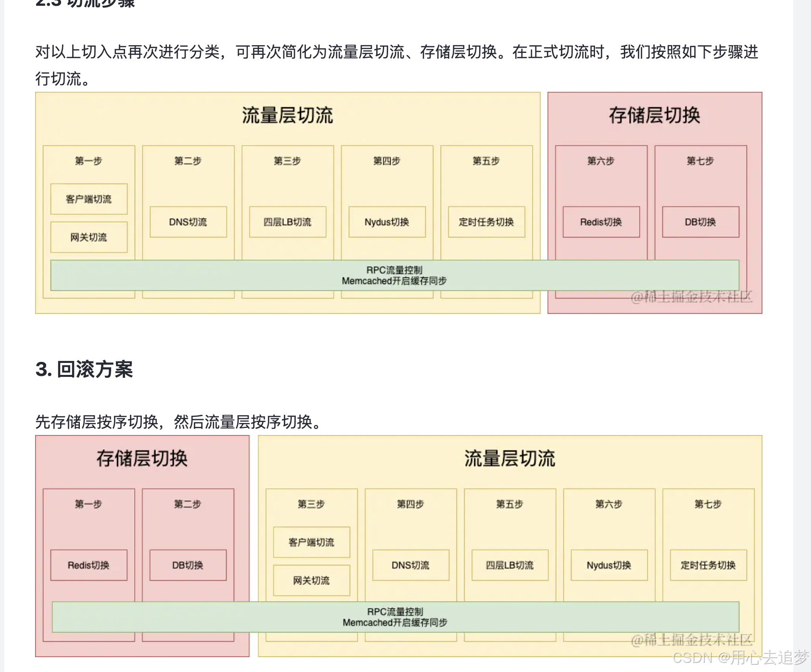Image resolution: width=811 pixels, height=672 pixels.
Task: Click "Memcached开启缓存同步" in the cutover steps diagram
Action: point(394,281)
